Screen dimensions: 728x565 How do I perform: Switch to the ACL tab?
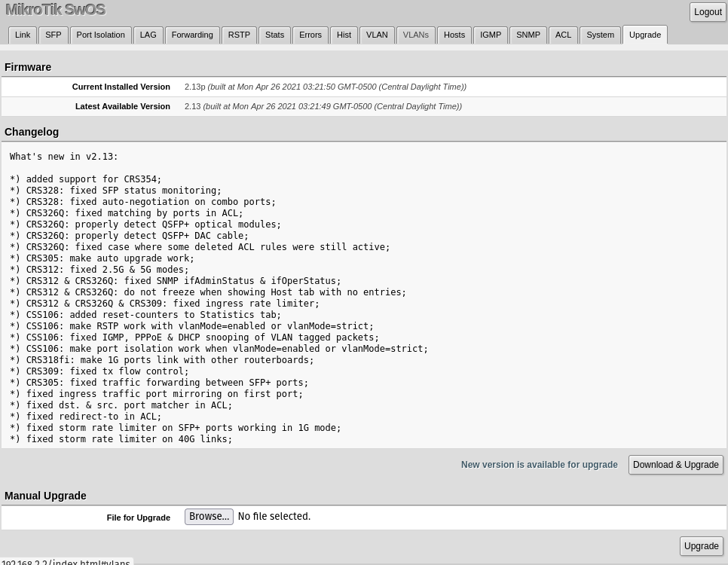(563, 35)
